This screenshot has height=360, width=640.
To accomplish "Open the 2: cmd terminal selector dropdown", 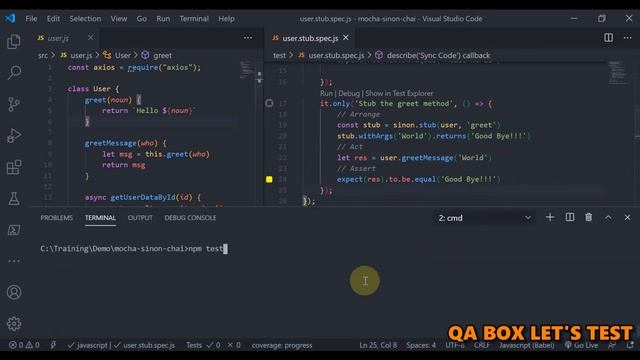I will pyautogui.click(x=484, y=218).
